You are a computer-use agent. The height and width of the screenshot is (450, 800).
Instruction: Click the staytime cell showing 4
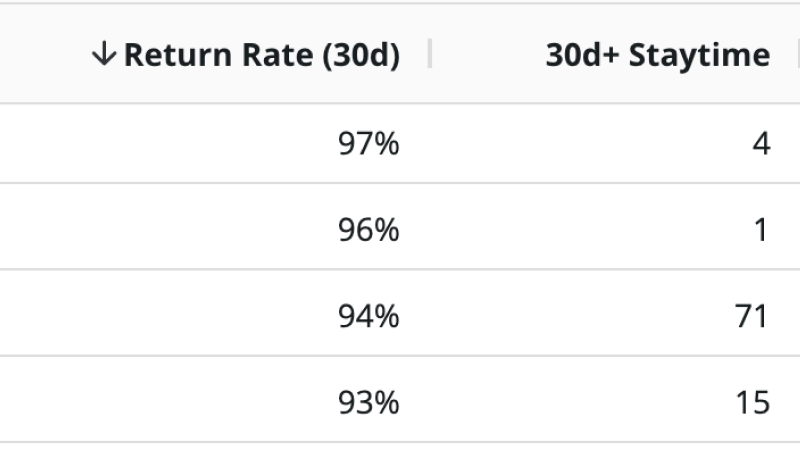(761, 145)
